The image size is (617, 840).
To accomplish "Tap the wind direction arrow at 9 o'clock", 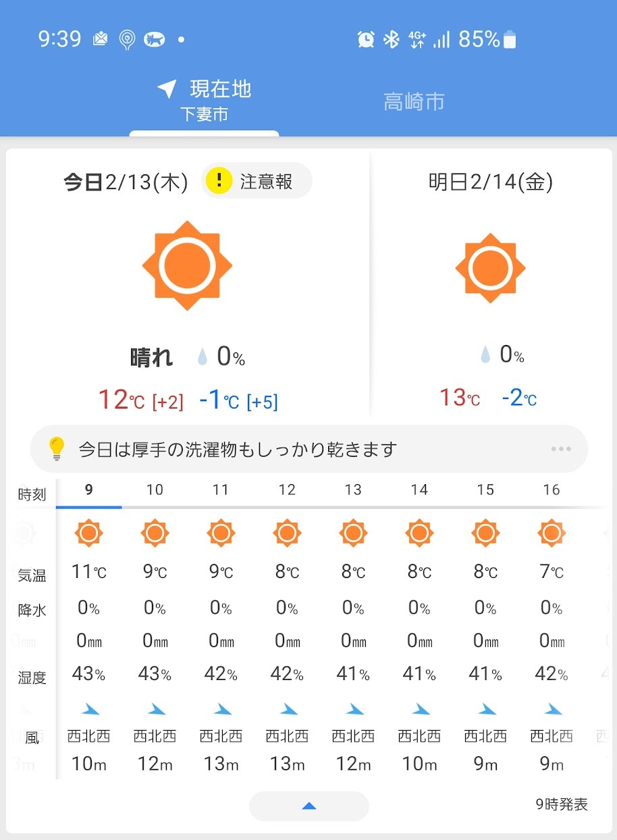I will 89,709.
